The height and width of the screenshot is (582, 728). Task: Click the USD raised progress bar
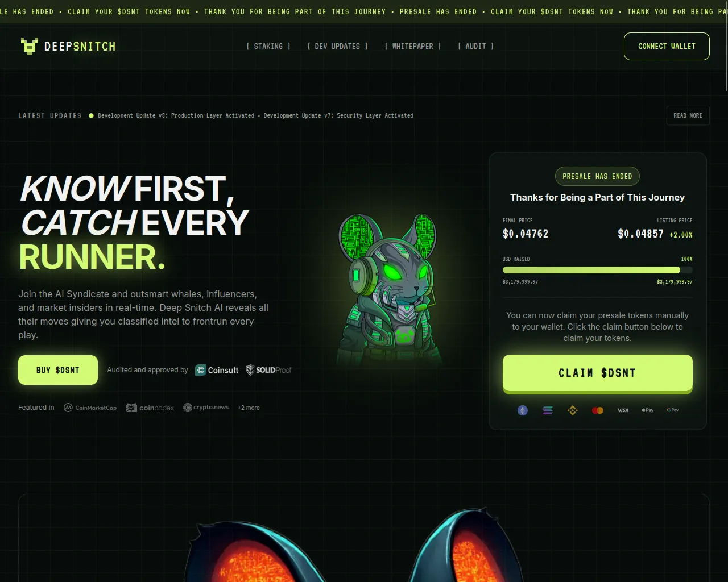pyautogui.click(x=598, y=270)
